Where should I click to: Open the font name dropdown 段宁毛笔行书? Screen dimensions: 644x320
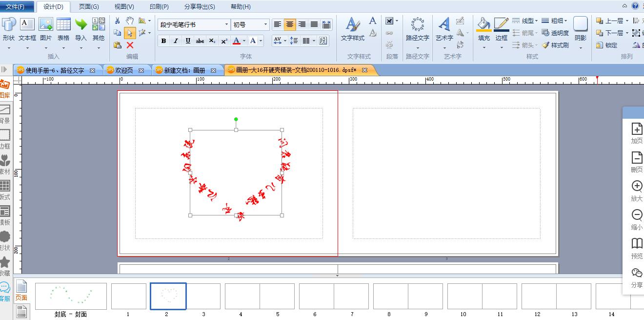(x=194, y=24)
